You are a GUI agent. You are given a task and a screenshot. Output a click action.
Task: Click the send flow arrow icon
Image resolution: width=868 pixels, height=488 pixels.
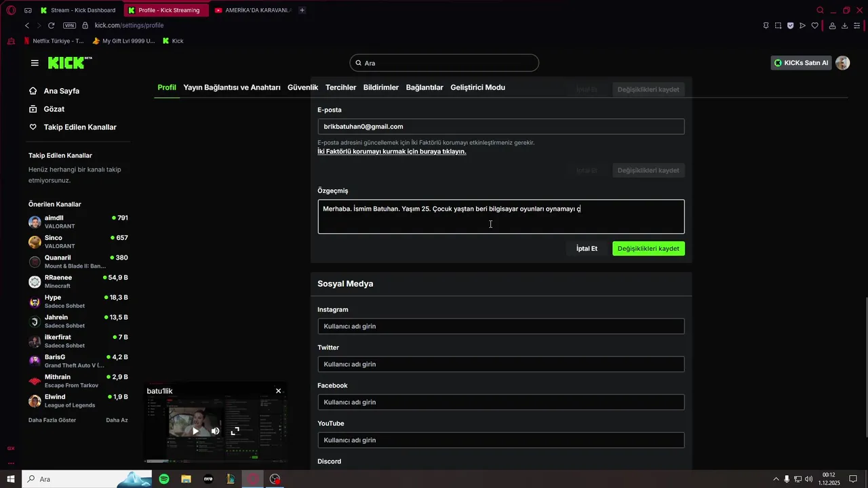tap(802, 26)
